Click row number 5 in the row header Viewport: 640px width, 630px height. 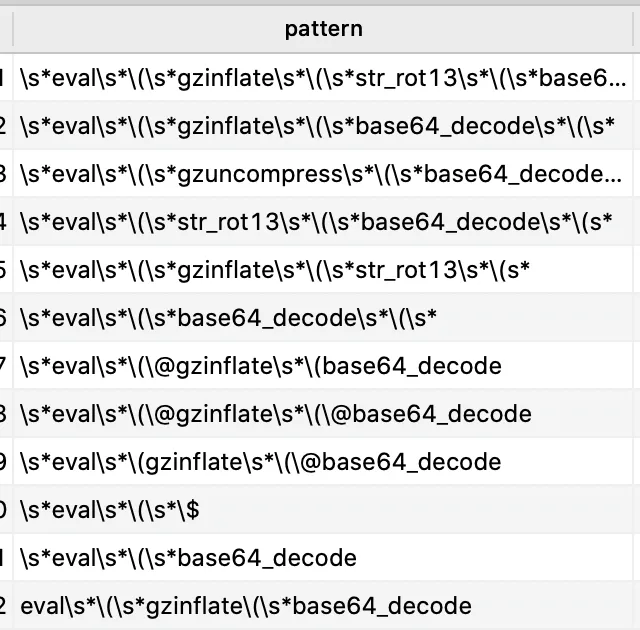coord(5,270)
